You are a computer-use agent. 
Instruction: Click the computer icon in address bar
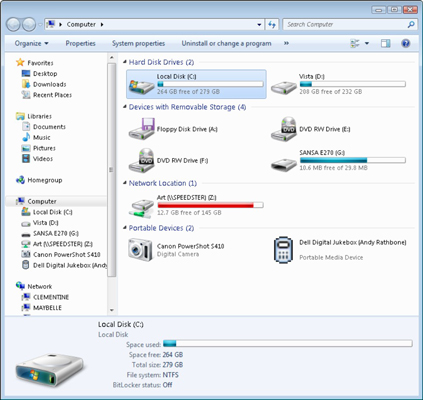point(51,24)
